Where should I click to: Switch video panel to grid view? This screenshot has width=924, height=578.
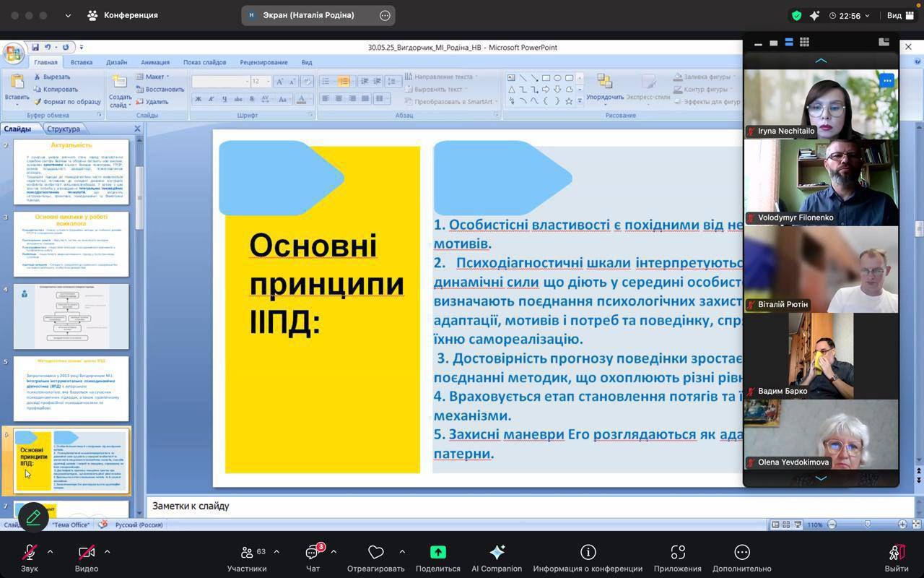pyautogui.click(x=804, y=43)
